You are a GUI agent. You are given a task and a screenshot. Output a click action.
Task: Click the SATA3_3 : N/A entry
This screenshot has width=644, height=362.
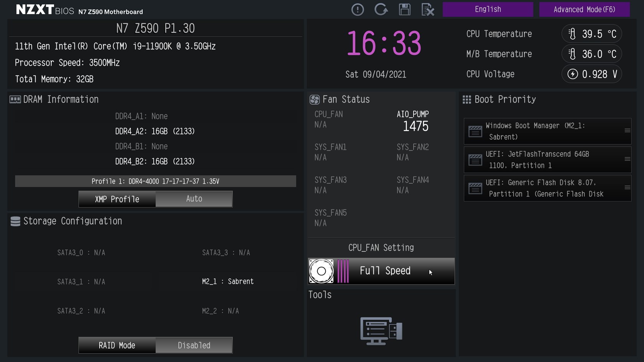(x=226, y=253)
